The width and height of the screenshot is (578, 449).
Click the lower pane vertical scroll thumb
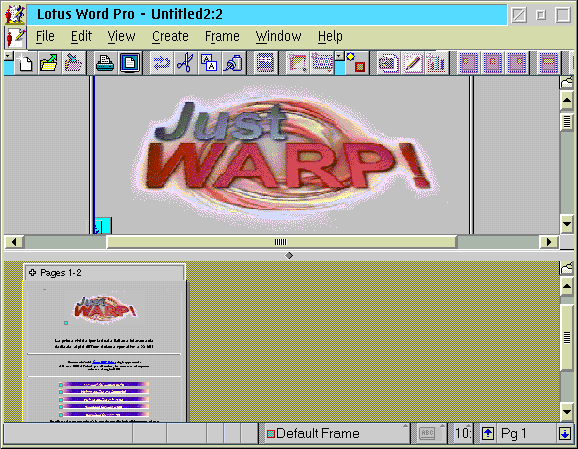click(567, 337)
